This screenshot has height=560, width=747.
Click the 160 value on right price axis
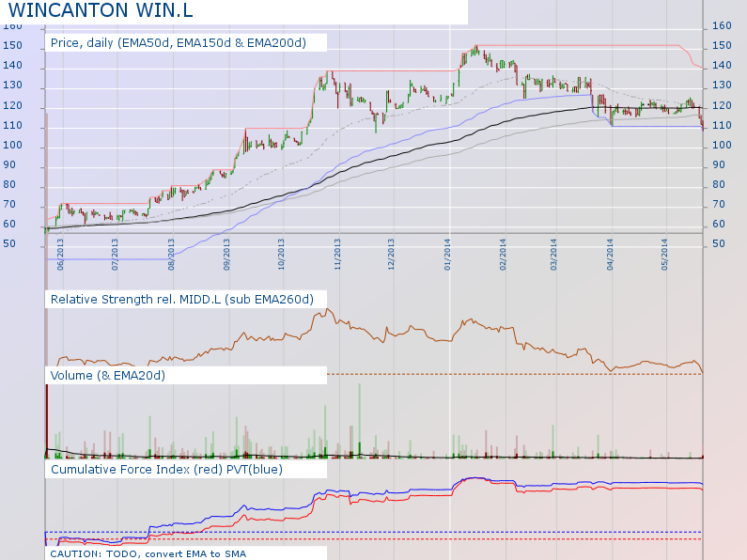(x=722, y=25)
